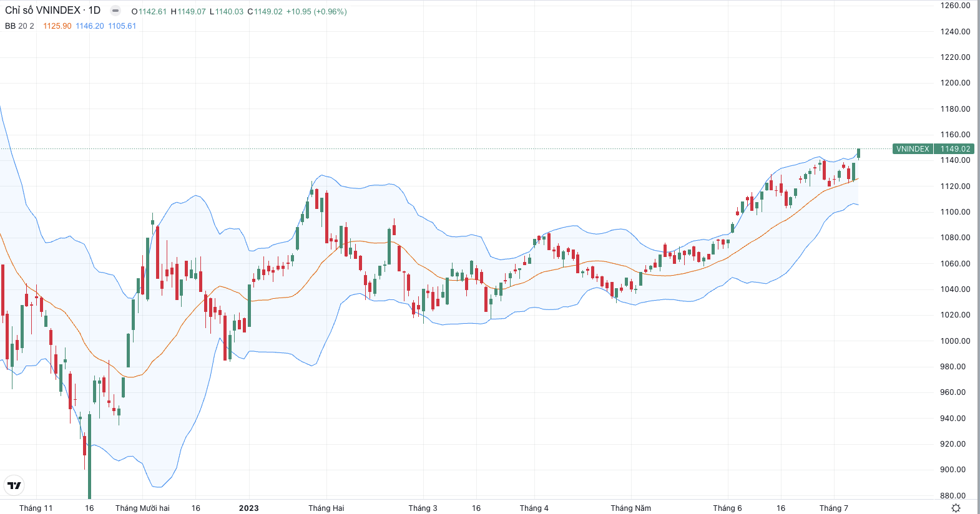This screenshot has height=514, width=980.
Task: Click the Tháng 3 time axis label
Action: pos(423,508)
